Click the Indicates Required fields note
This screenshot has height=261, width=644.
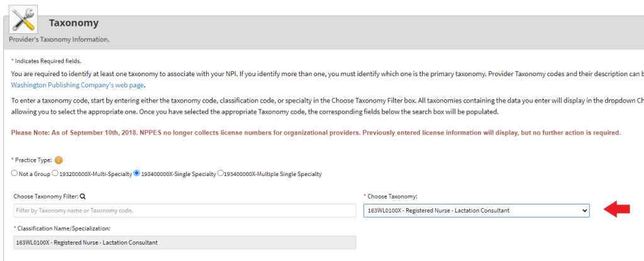pyautogui.click(x=46, y=60)
